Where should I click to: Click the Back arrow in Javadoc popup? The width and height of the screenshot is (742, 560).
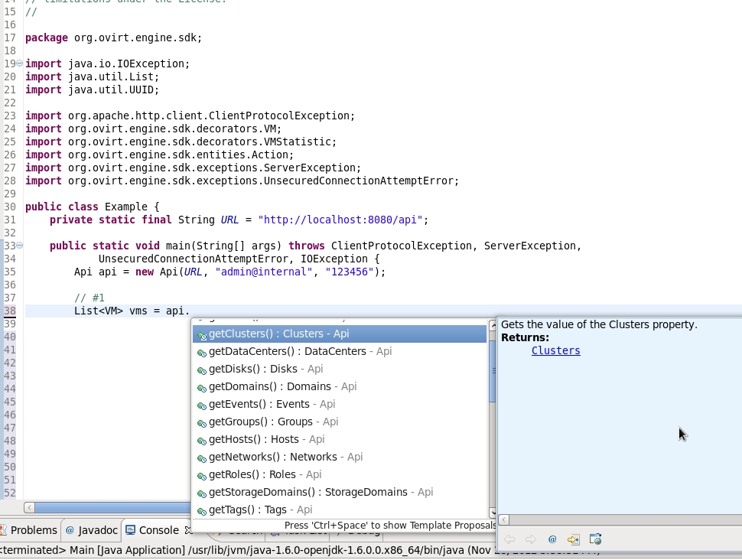(509, 539)
